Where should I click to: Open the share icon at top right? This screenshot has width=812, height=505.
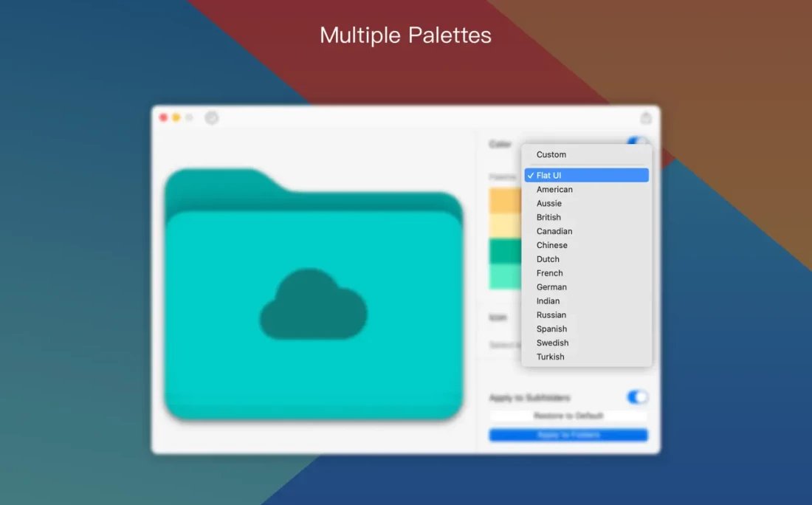[x=646, y=117]
